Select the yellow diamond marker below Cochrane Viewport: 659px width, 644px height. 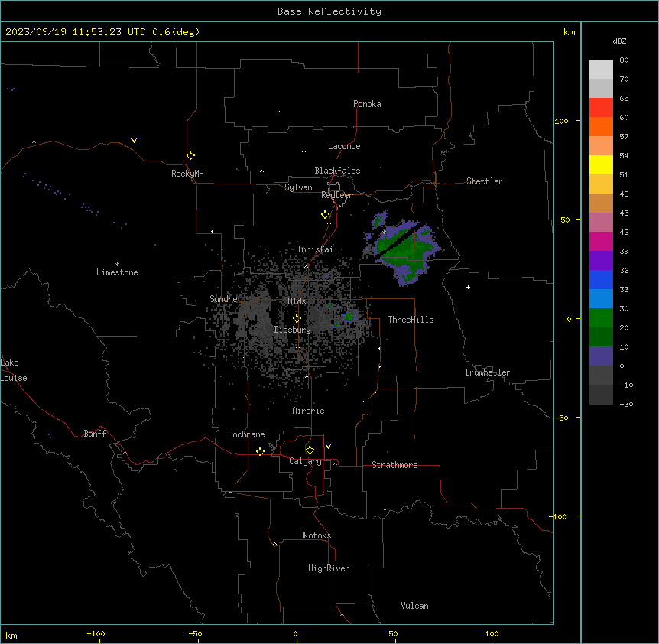[x=261, y=451]
